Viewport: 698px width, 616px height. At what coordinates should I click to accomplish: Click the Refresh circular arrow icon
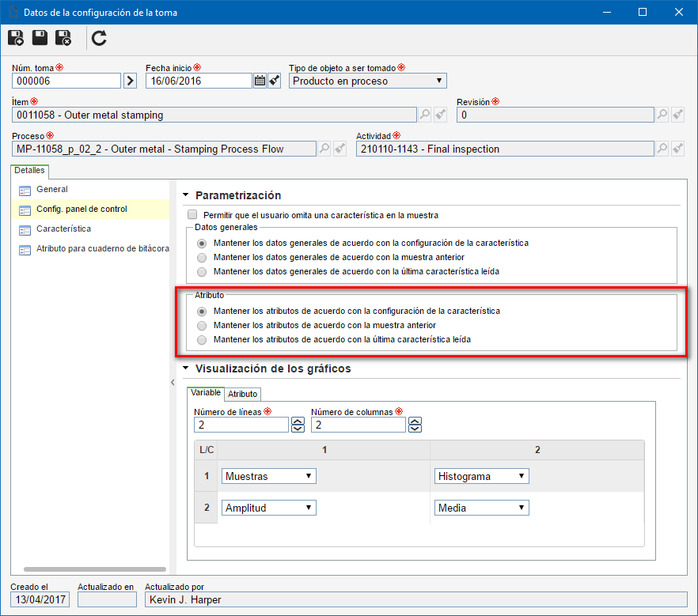pos(99,38)
